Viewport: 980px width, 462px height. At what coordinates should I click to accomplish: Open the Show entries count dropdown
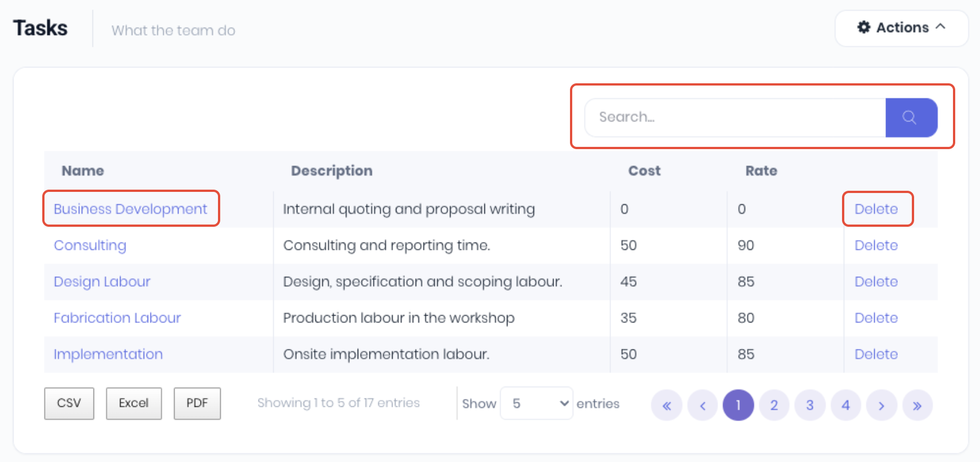point(536,403)
